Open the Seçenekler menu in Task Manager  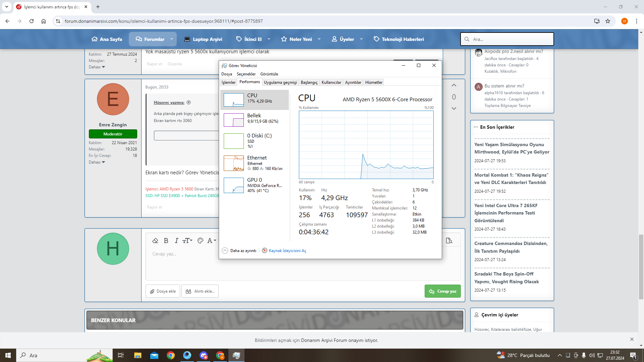pos(246,74)
